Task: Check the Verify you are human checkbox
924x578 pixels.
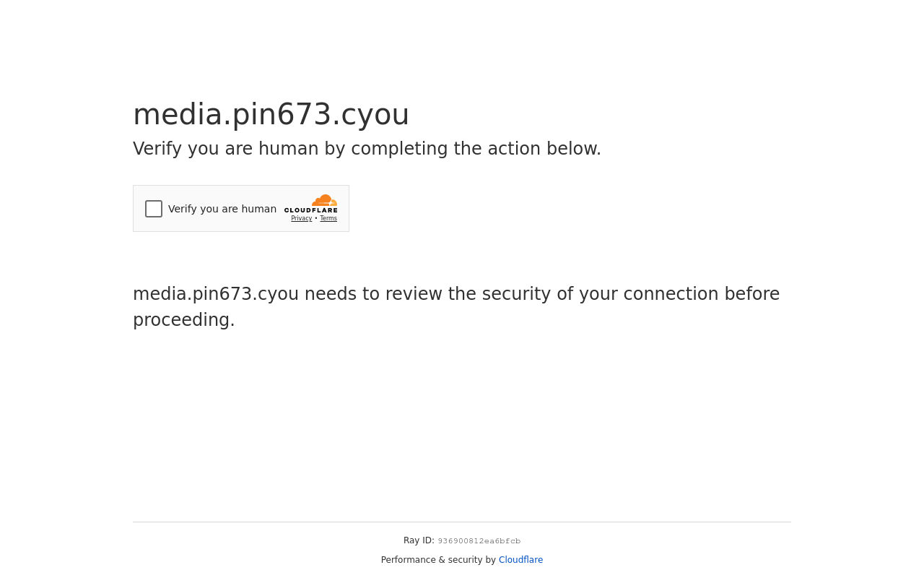Action: point(154,209)
